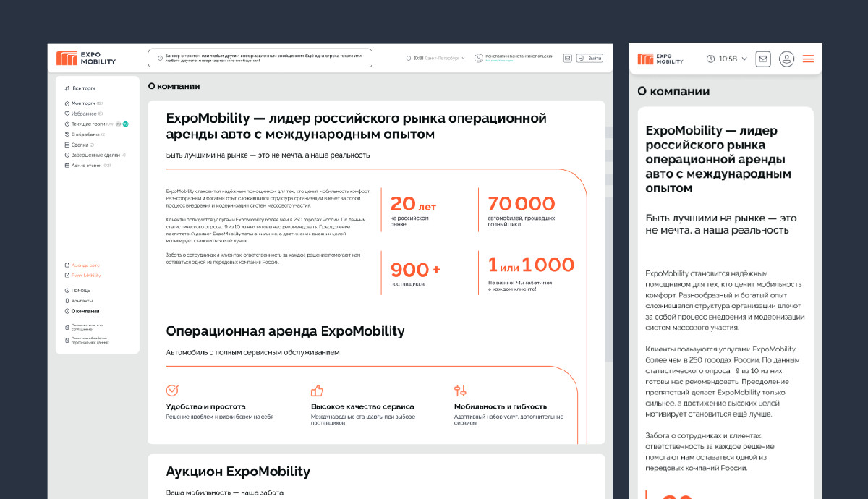Click the mail envelope icon in mobile header
Image resolution: width=868 pixels, height=499 pixels.
coord(762,59)
